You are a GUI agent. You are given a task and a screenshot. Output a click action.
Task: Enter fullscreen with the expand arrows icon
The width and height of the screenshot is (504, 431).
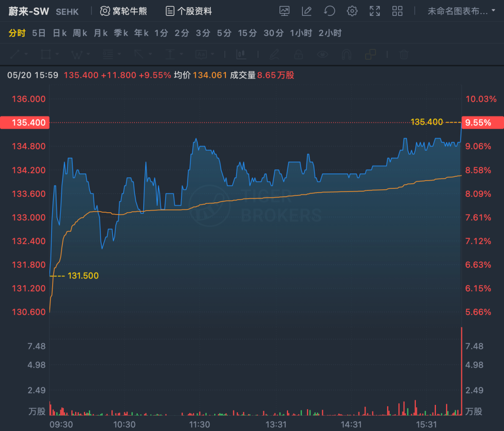[375, 11]
